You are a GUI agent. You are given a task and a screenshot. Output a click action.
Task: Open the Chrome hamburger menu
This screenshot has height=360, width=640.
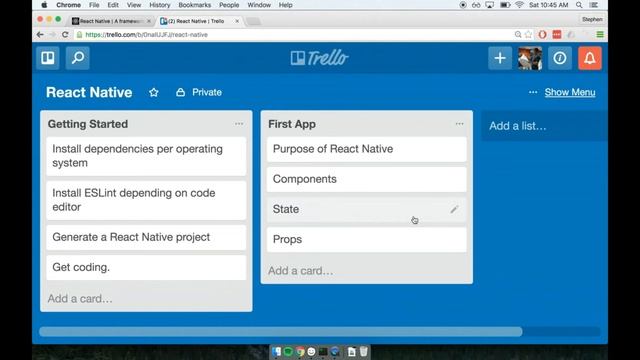[600, 35]
